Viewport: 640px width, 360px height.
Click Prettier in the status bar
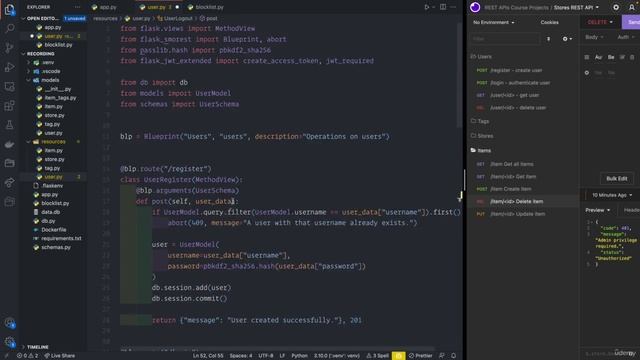tap(420, 356)
